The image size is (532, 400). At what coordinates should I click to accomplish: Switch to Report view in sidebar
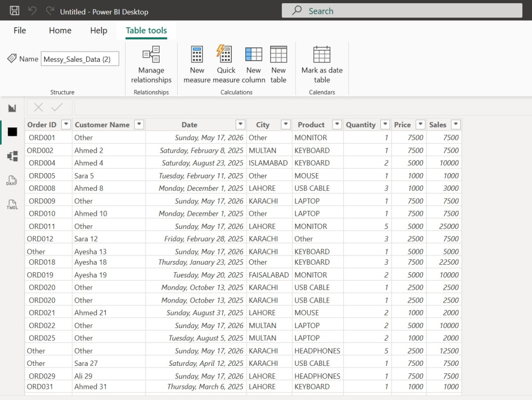click(12, 108)
